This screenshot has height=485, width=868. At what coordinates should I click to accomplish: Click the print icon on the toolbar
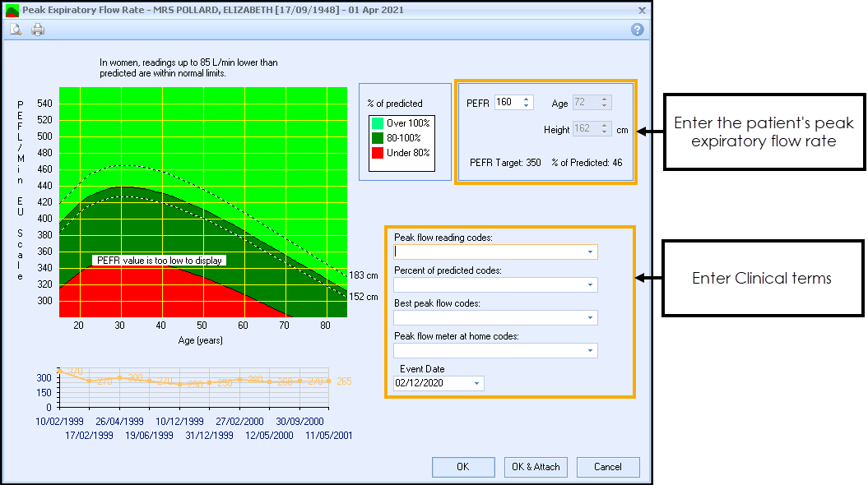point(37,28)
